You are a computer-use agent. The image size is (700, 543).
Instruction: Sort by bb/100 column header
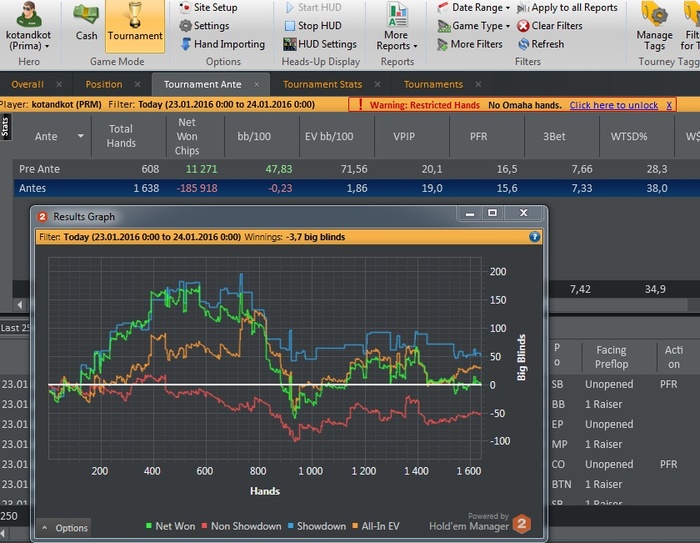tap(254, 136)
